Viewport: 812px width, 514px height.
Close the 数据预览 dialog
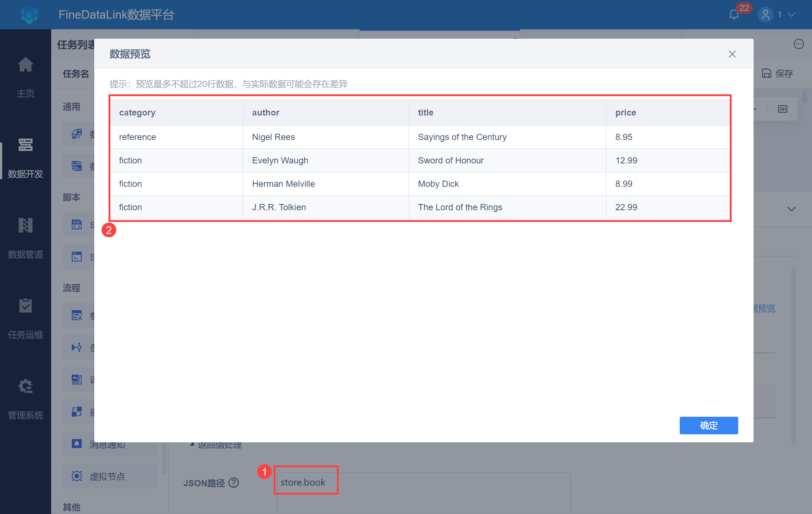(x=732, y=54)
